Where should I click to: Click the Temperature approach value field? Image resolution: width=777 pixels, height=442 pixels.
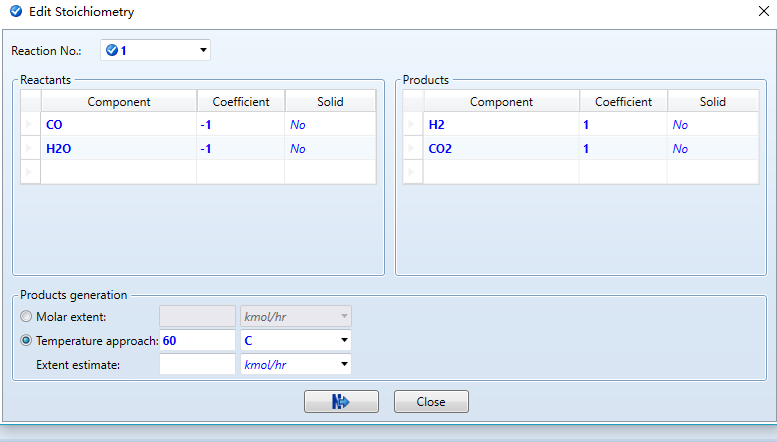pos(197,340)
